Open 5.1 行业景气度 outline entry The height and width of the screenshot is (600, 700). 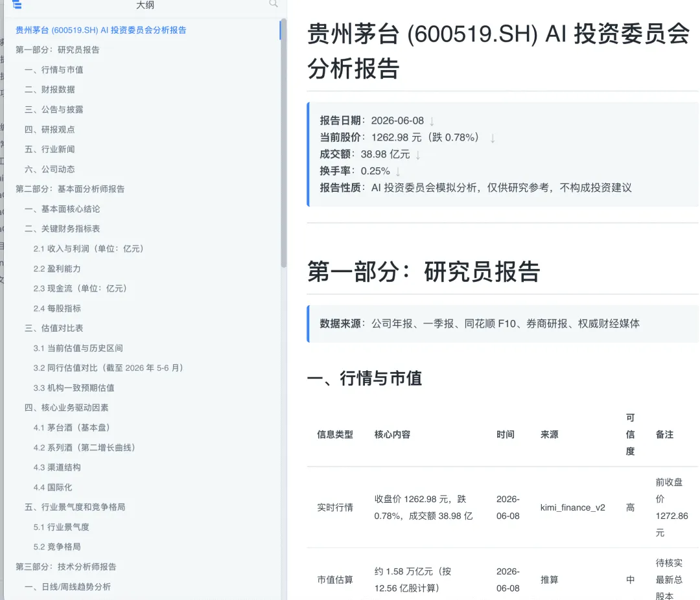pyautogui.click(x=62, y=527)
